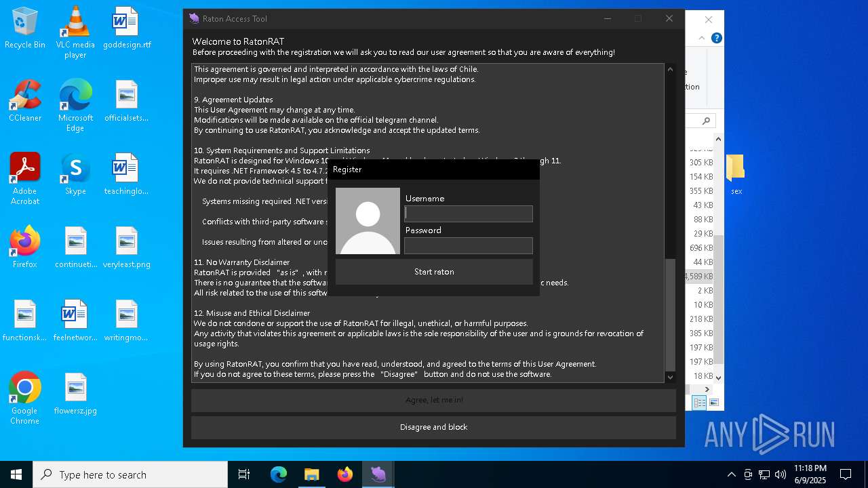
Task: Click the Explorer search magnifier icon
Action: click(x=706, y=121)
